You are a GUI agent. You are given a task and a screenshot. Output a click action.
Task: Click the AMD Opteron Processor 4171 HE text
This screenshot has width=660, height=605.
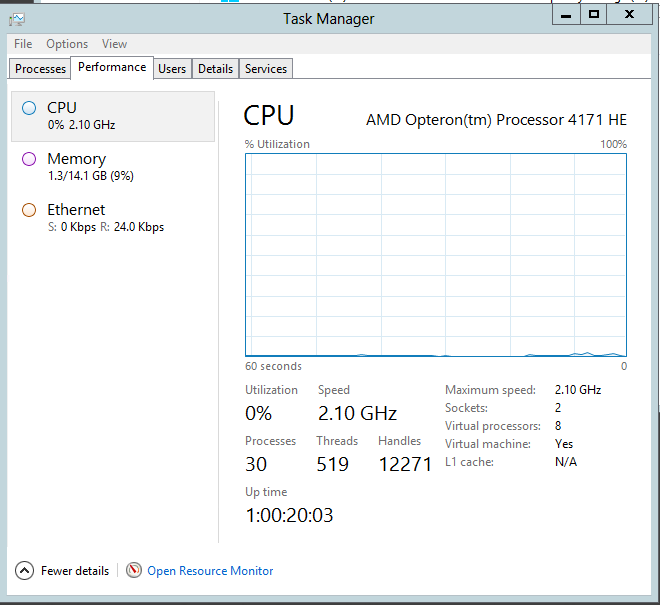496,120
